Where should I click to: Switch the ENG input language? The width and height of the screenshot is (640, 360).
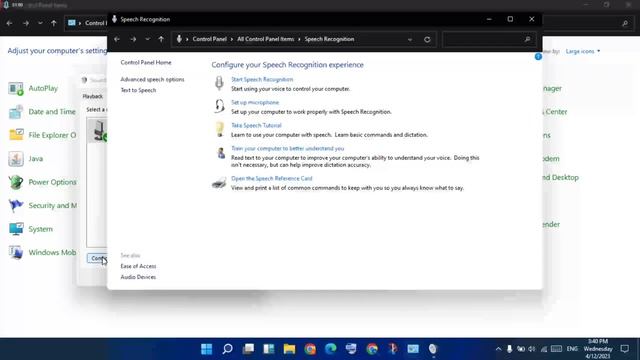[x=572, y=349]
